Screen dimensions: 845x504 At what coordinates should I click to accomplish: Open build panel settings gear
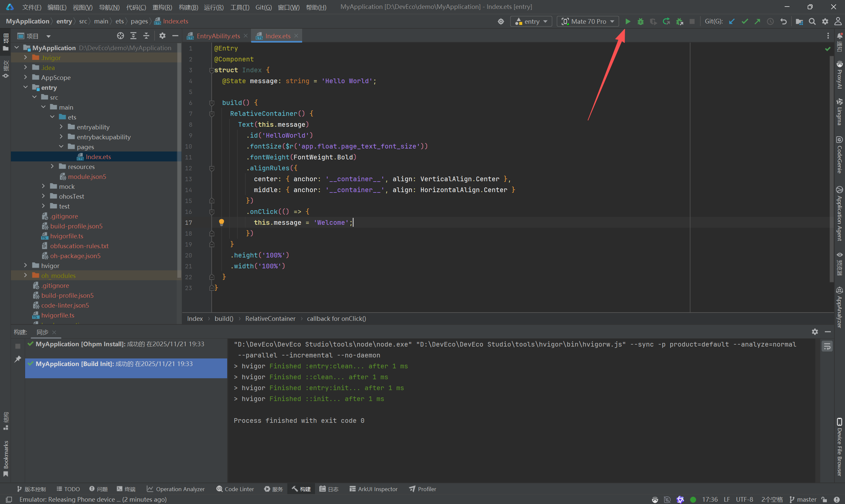[815, 332]
